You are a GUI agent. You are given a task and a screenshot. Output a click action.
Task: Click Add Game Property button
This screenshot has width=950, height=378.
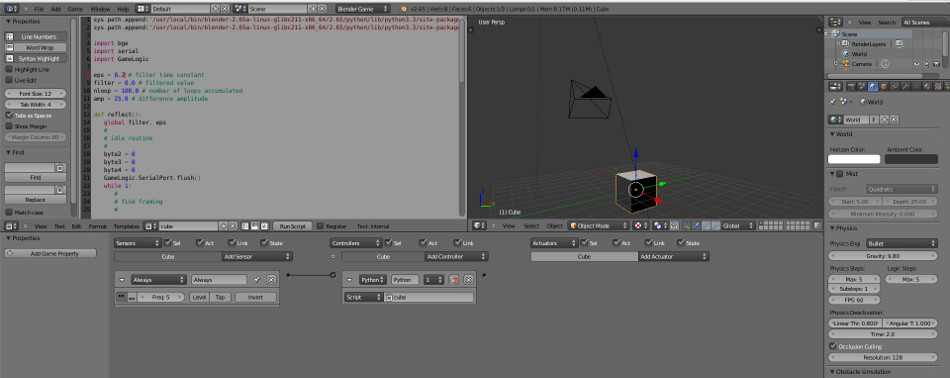tap(51, 253)
